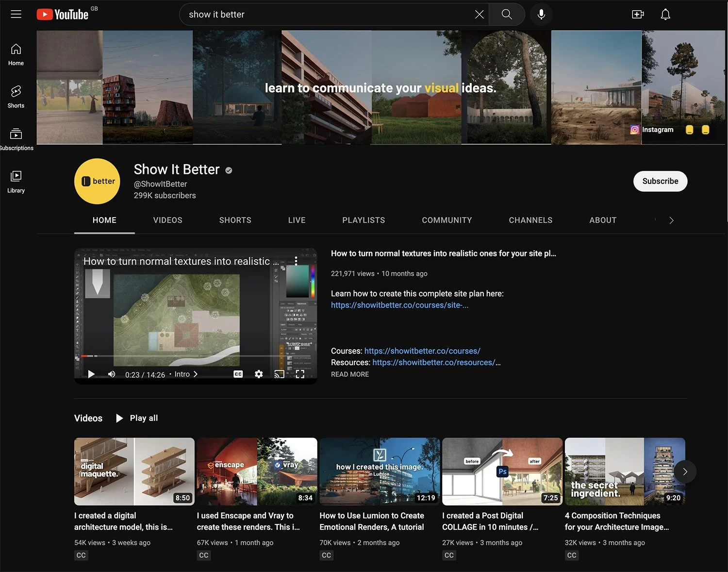This screenshot has height=572, width=728.
Task: Enter fullscreen on the player
Action: pyautogui.click(x=300, y=374)
